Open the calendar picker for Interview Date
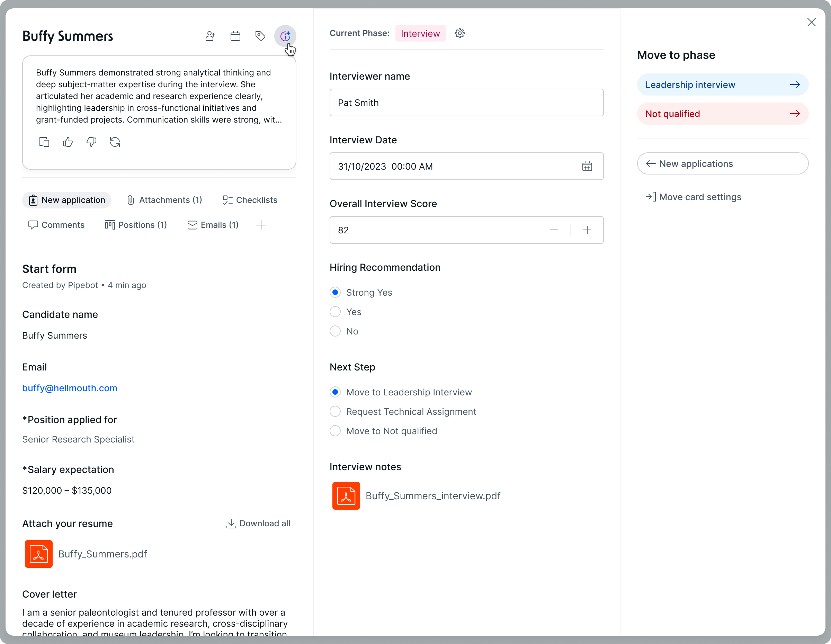Screen dimensions: 831x644 (587, 166)
